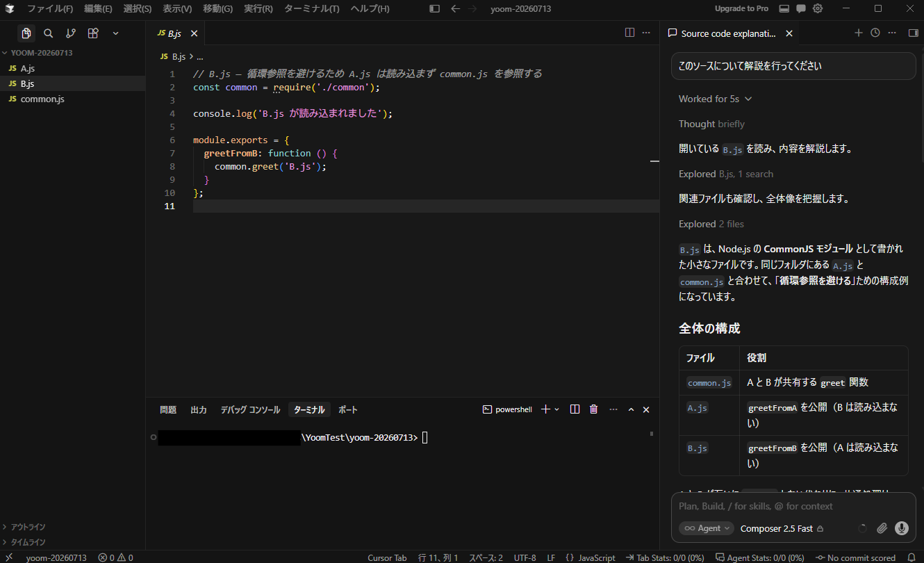Open the ターミナル(T) menu
The height and width of the screenshot is (563, 924).
pyautogui.click(x=311, y=9)
